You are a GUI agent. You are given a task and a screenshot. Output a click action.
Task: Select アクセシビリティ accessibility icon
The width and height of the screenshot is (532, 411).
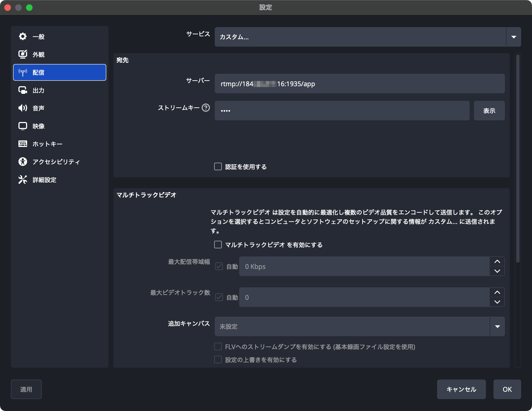coord(23,162)
